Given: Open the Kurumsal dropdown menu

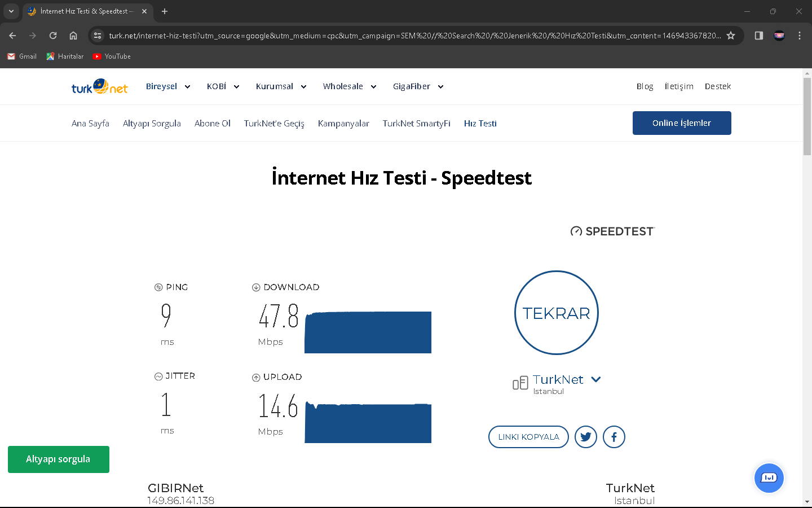Looking at the screenshot, I should pos(281,86).
